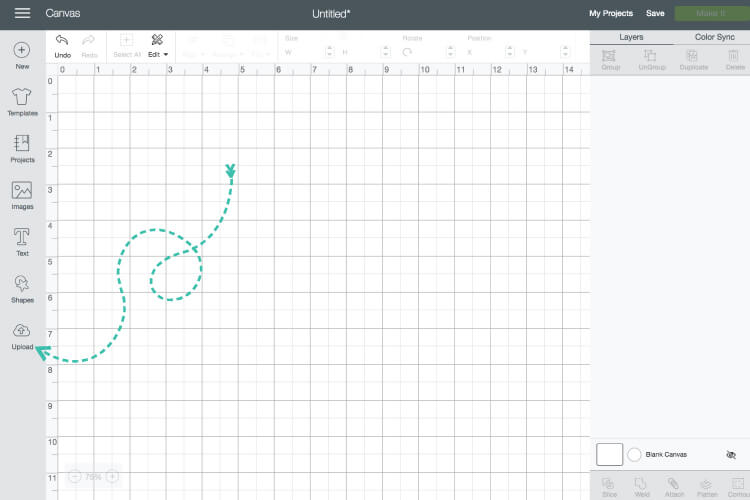This screenshot has height=500, width=750.
Task: Adjust the Width size stepper
Action: (329, 52)
